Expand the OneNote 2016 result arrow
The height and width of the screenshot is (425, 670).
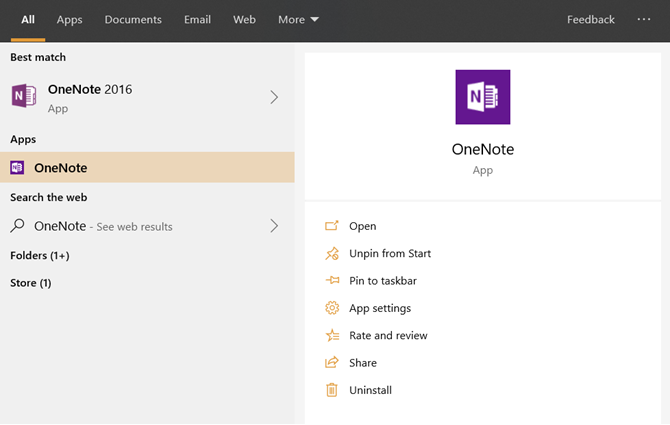[274, 97]
